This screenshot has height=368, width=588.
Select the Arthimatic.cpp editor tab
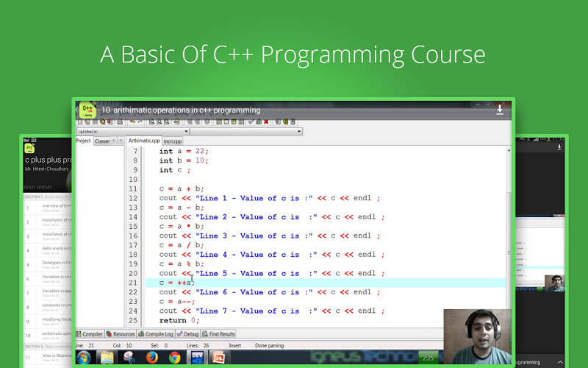pos(144,141)
